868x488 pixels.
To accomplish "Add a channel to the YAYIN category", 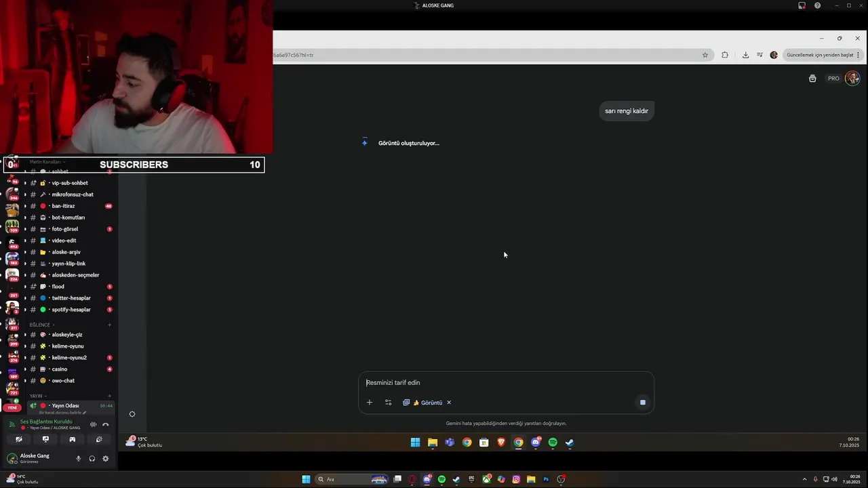I will tap(110, 396).
